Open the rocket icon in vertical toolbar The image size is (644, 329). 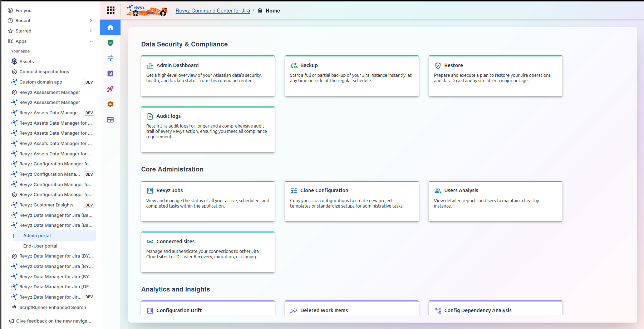pos(110,89)
